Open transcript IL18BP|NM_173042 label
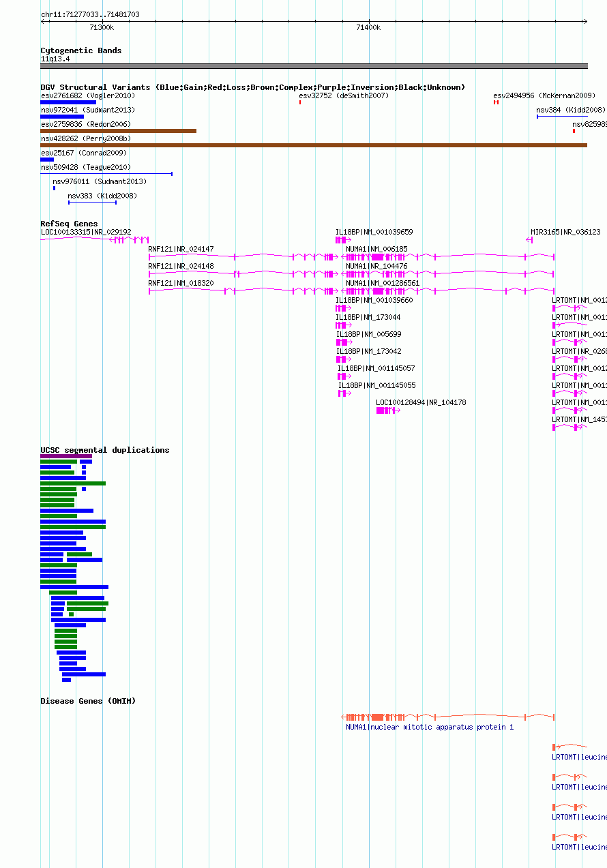The width and height of the screenshot is (607, 868). coord(369,351)
